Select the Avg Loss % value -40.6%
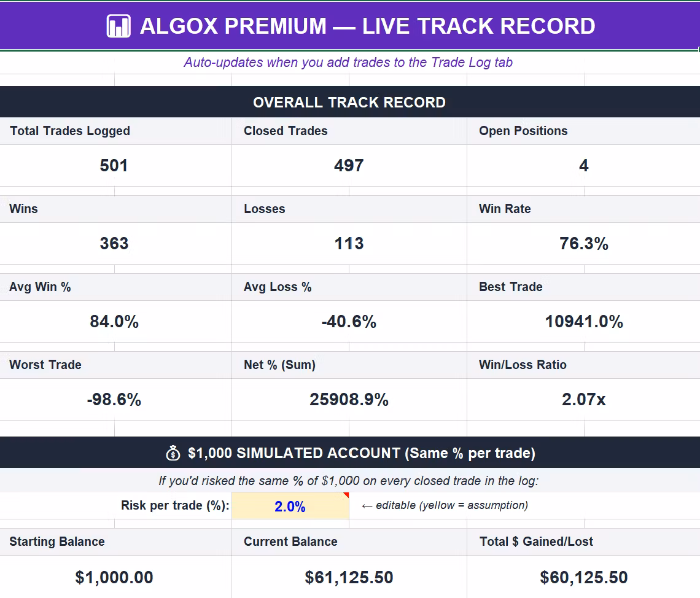700x598 pixels. 349,322
